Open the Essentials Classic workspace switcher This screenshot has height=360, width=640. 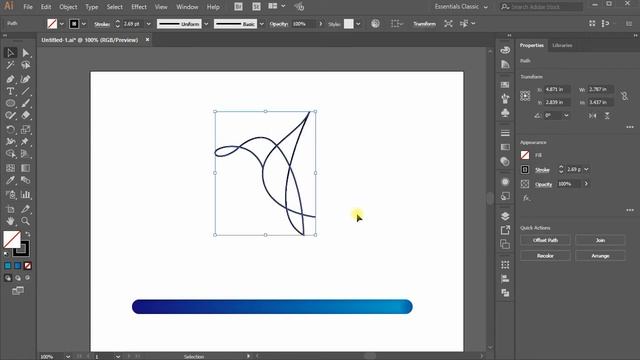tap(461, 7)
